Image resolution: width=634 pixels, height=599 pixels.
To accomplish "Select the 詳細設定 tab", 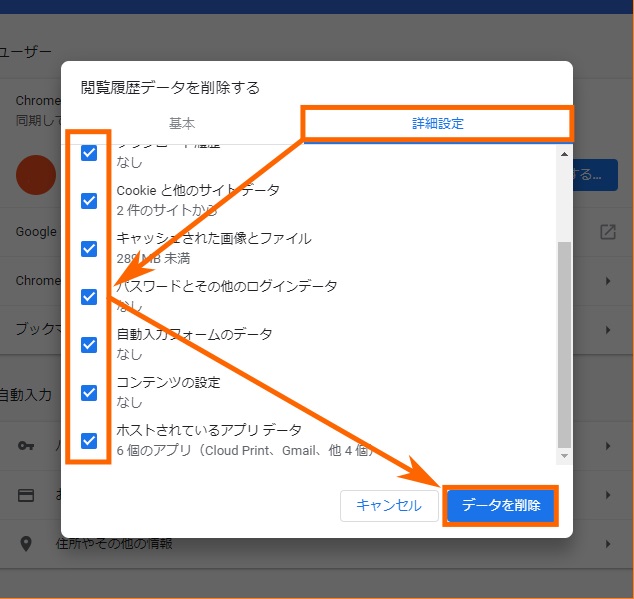I will (438, 123).
